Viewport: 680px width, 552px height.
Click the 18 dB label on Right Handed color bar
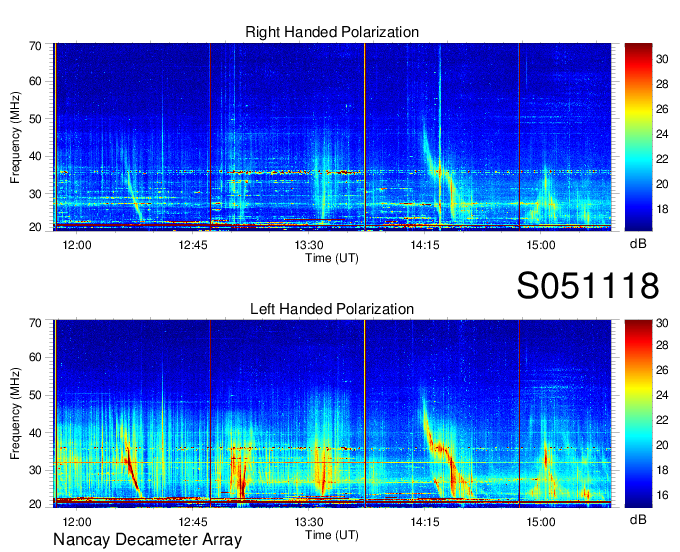pos(662,209)
